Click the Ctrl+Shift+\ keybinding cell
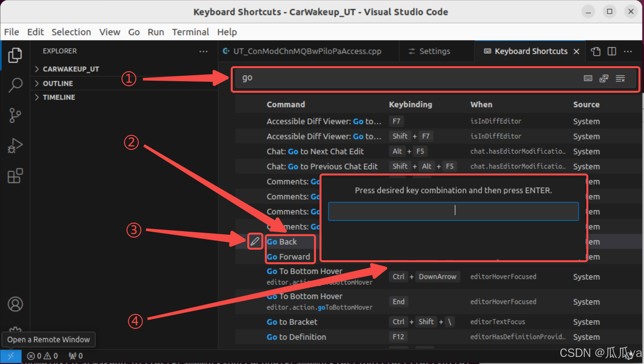644x364 pixels. (x=421, y=322)
